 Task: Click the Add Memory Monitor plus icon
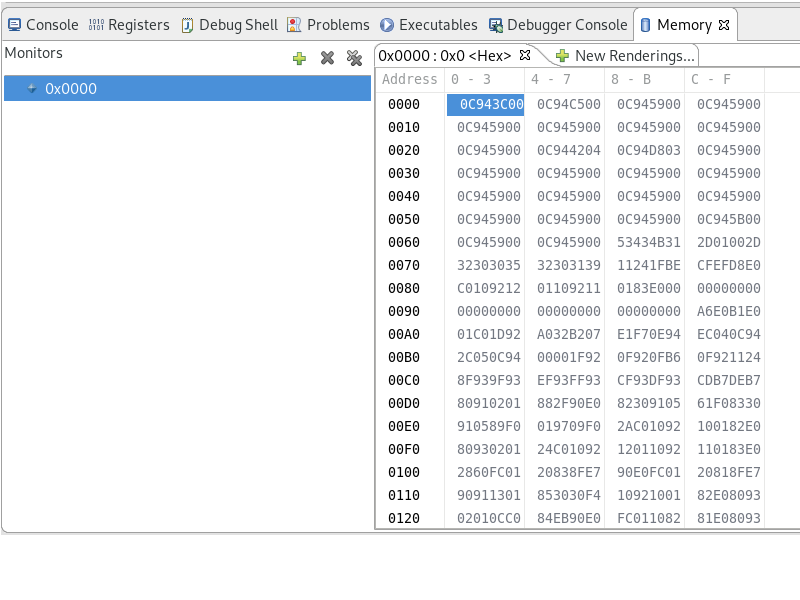299,58
